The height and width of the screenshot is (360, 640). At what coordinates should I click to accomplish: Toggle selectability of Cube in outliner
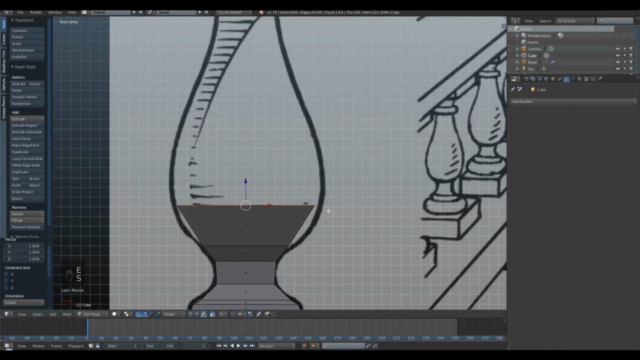tap(624, 56)
